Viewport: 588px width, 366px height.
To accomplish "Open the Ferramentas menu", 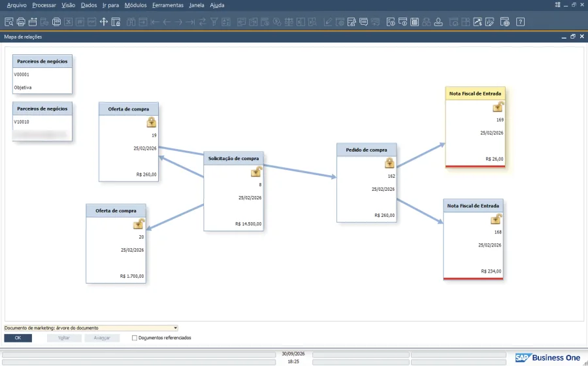I will tap(168, 5).
